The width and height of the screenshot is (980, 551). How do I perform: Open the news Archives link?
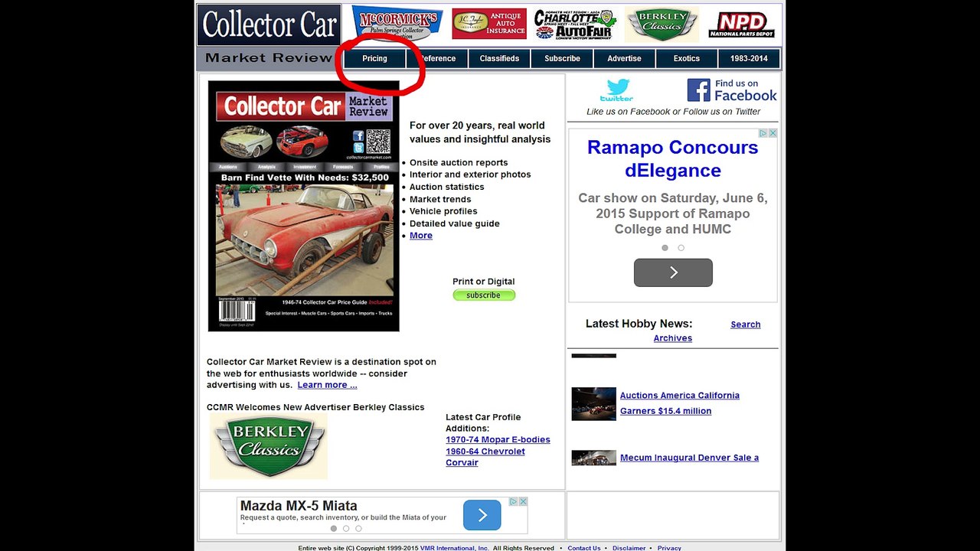click(x=673, y=338)
